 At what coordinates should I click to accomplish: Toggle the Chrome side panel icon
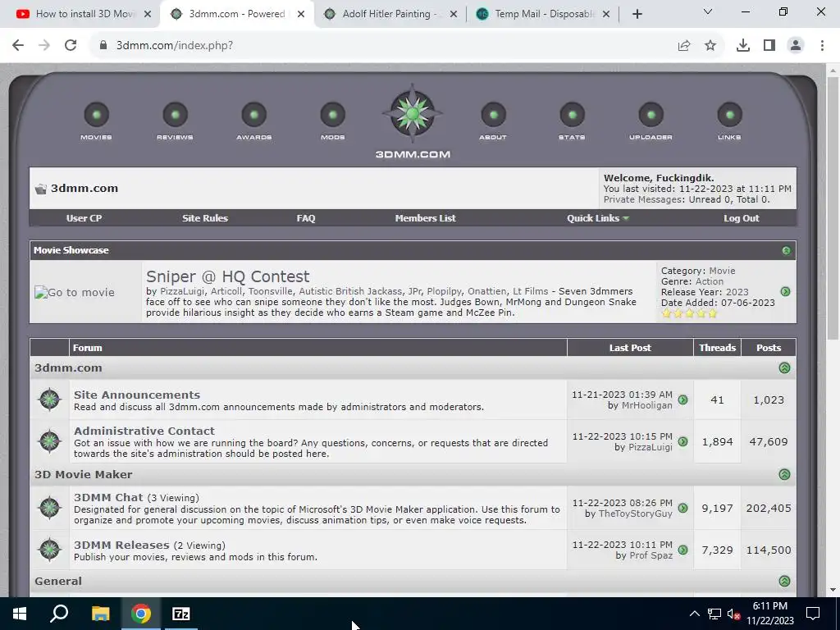click(769, 46)
